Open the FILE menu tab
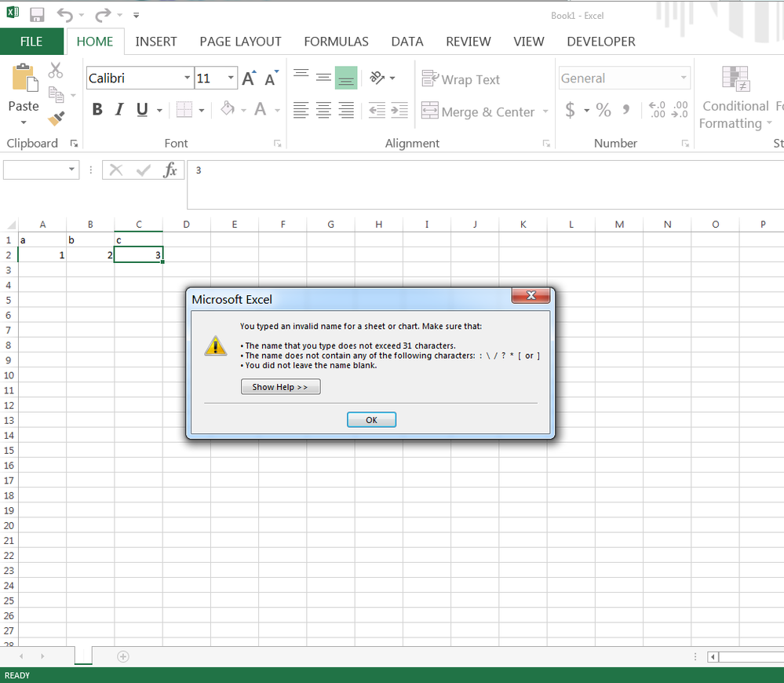Image resolution: width=784 pixels, height=683 pixels. pyautogui.click(x=31, y=42)
